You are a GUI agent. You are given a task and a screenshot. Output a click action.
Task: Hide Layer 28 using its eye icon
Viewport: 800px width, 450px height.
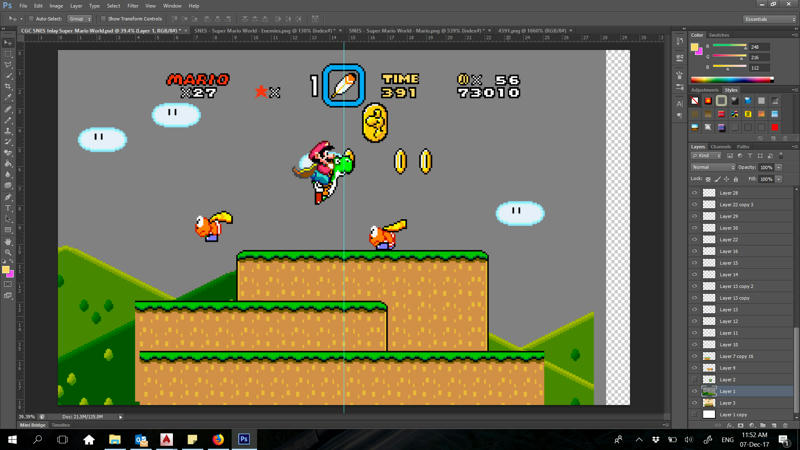click(695, 193)
